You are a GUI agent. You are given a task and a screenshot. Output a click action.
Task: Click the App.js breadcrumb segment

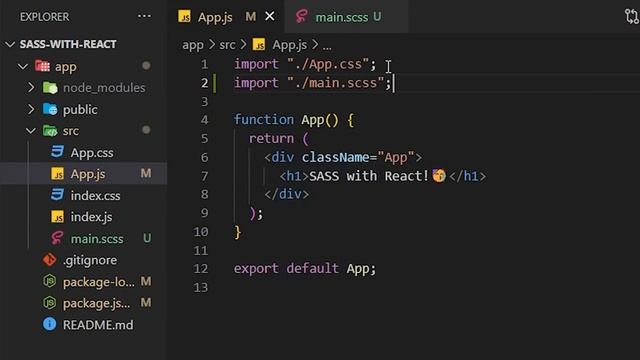(x=289, y=45)
